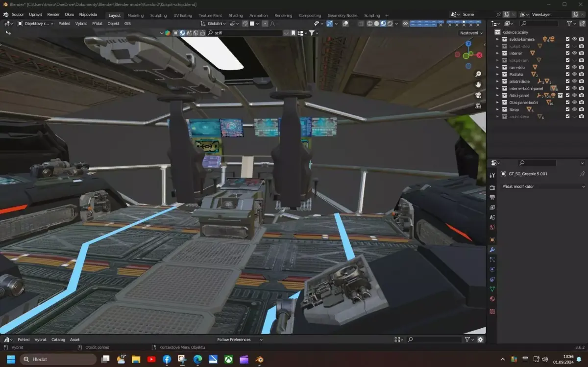Open YouTube from the Windows taskbar

pos(151,360)
